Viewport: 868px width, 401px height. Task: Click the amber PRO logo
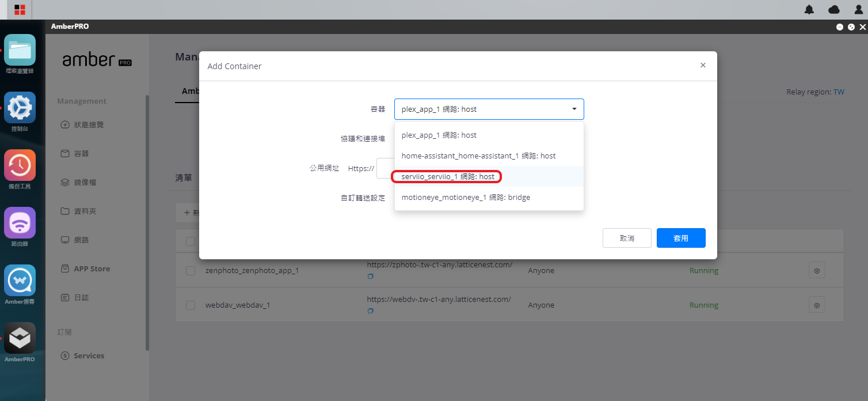click(x=97, y=59)
